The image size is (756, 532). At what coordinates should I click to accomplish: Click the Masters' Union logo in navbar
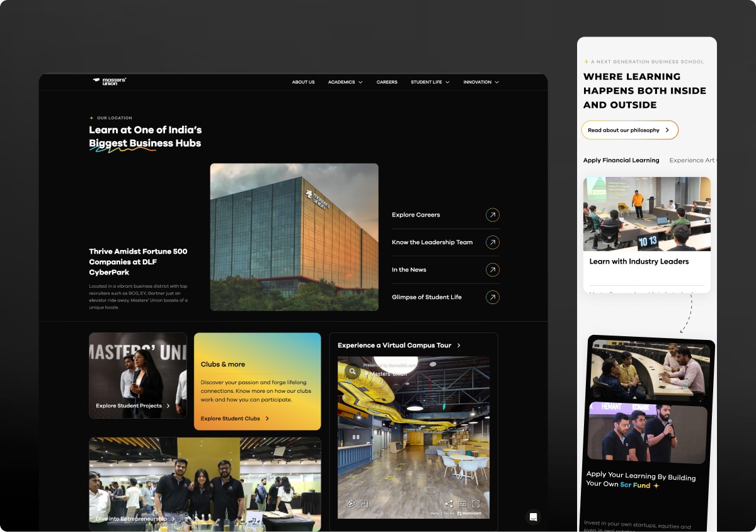[110, 81]
